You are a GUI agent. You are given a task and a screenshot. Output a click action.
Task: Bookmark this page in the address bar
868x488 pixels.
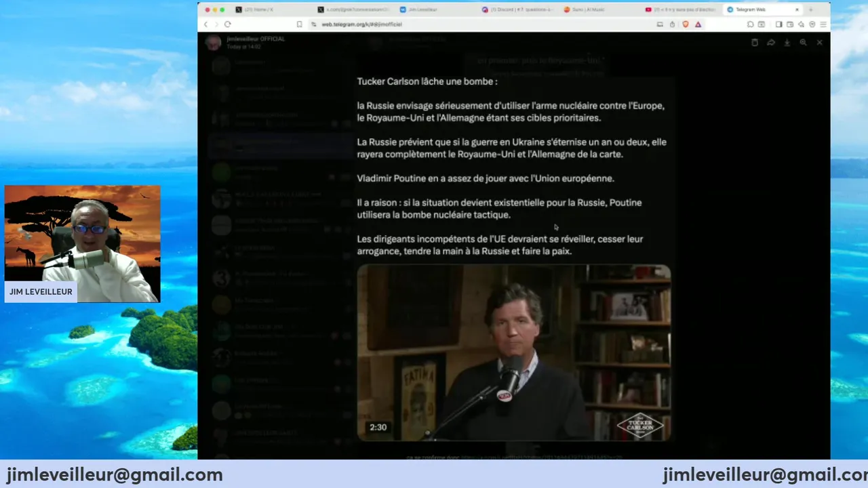[x=299, y=24]
